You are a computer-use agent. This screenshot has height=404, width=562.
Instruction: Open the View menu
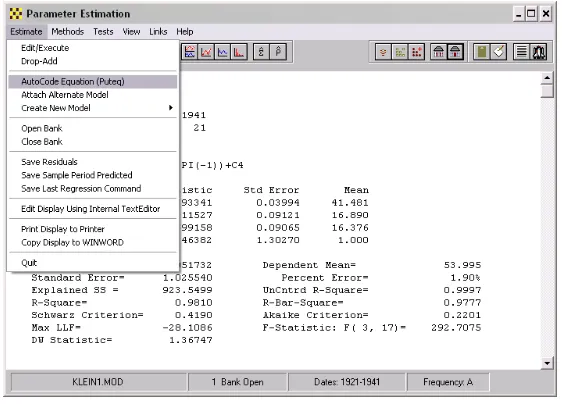131,32
